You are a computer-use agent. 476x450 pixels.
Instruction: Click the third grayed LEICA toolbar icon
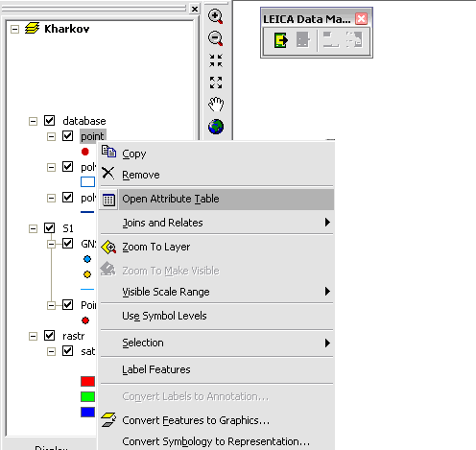pyautogui.click(x=331, y=40)
